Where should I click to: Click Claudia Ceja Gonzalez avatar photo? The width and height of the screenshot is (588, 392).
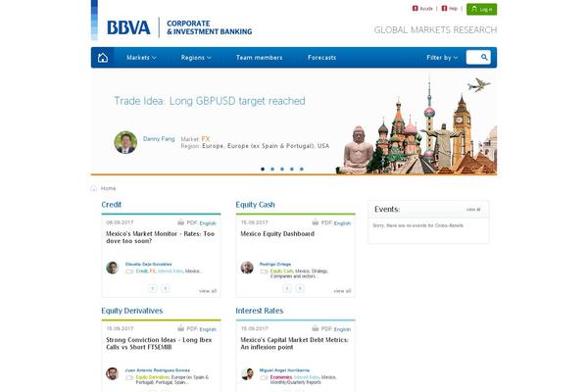click(112, 268)
